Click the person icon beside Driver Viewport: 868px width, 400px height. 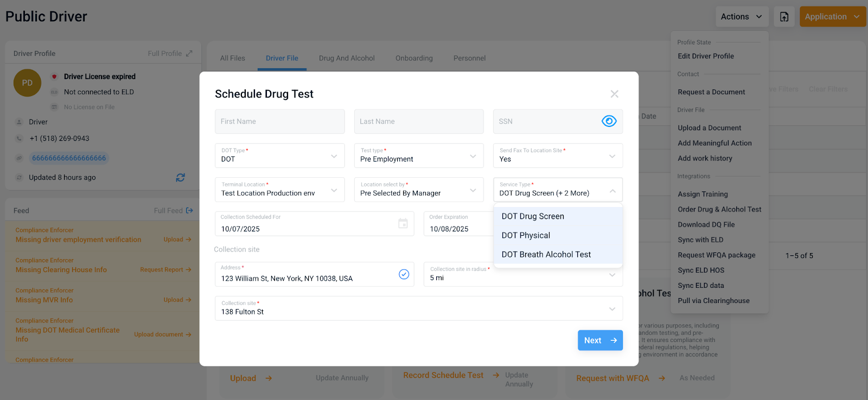pyautogui.click(x=19, y=122)
